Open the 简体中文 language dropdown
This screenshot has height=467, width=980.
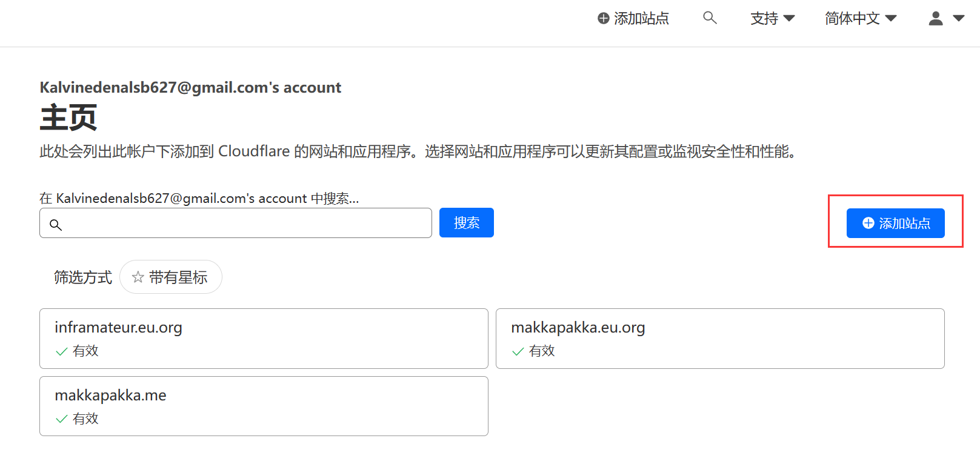pyautogui.click(x=860, y=19)
